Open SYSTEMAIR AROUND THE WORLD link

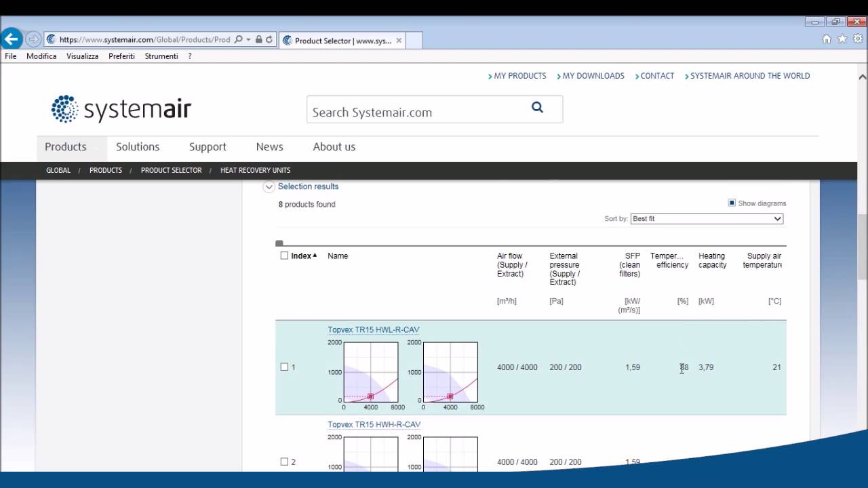click(750, 76)
